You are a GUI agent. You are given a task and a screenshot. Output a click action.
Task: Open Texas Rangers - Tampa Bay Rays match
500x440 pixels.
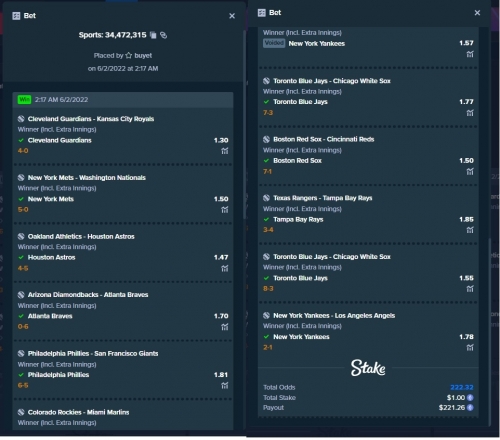pos(323,198)
